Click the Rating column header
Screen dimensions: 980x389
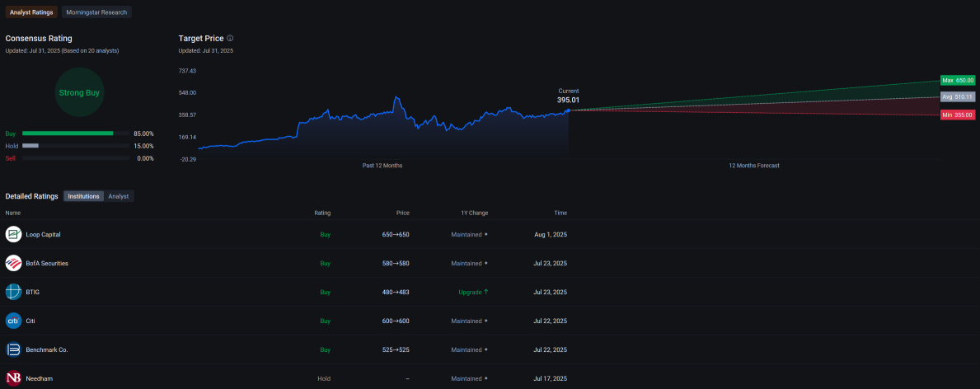[322, 213]
